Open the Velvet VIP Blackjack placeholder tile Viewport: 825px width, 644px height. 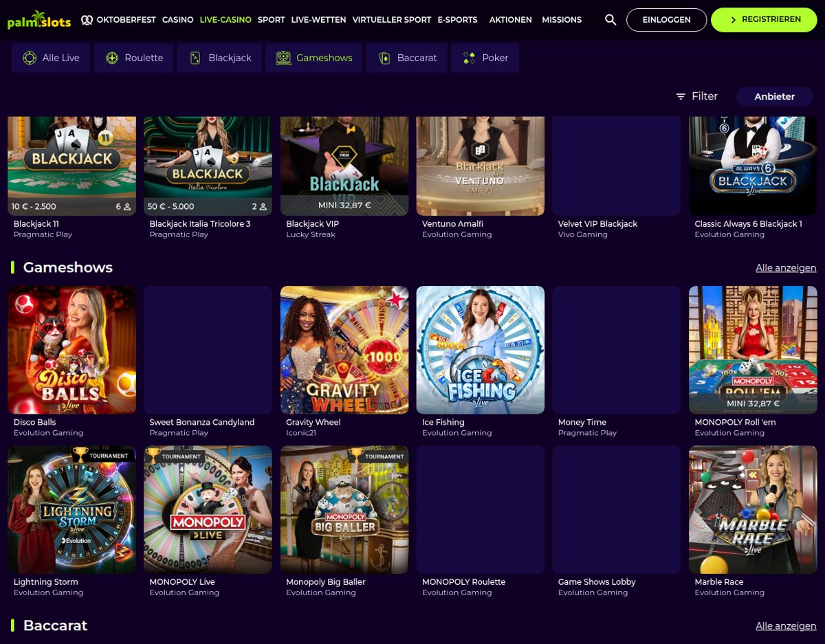tap(617, 166)
